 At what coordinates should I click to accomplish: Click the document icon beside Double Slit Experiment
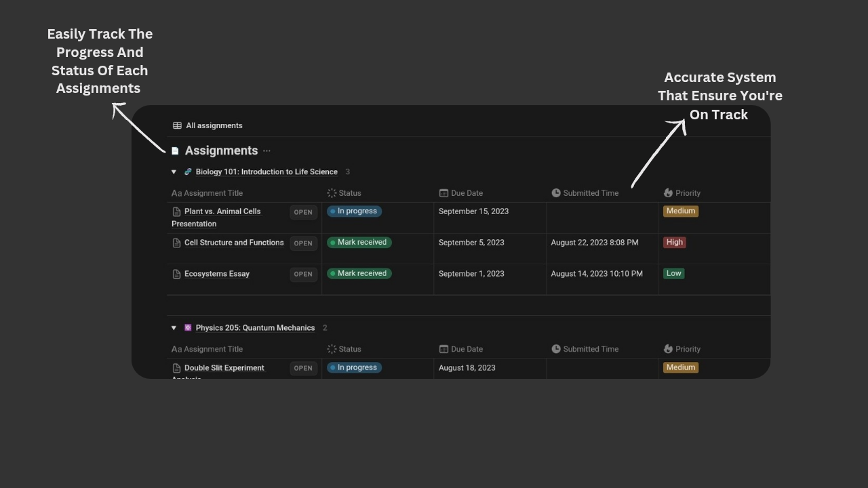pyautogui.click(x=176, y=367)
